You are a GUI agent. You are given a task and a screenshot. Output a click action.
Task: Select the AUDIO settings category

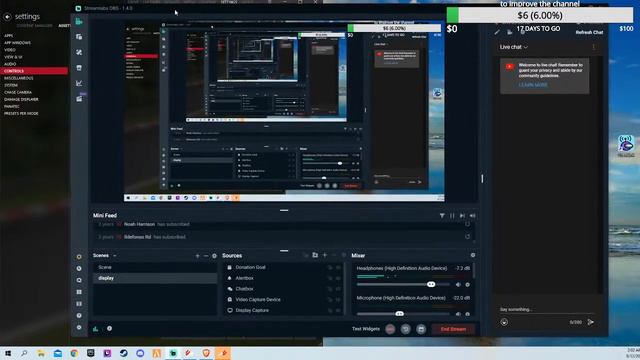click(10, 64)
